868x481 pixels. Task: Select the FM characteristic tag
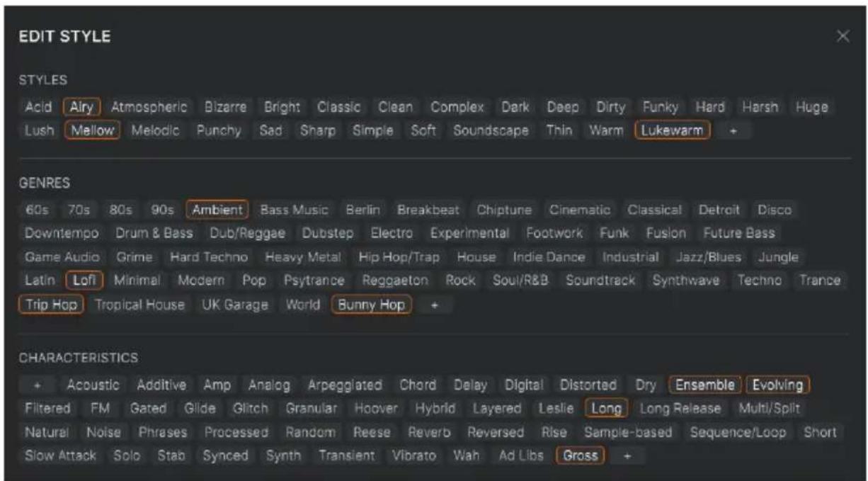point(100,409)
